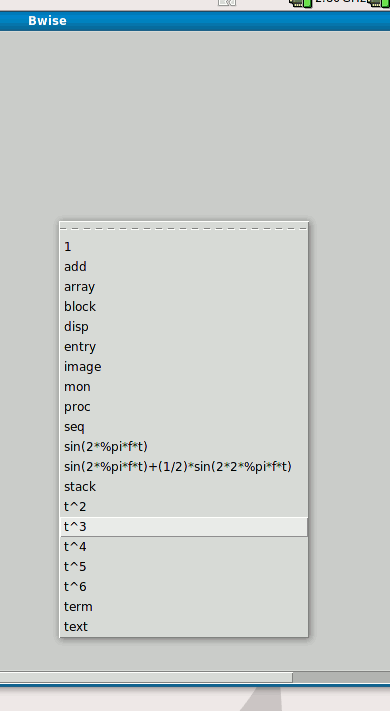390x711 pixels.
Task: Choose the "t^4" menu item
Action: pyautogui.click(x=184, y=546)
